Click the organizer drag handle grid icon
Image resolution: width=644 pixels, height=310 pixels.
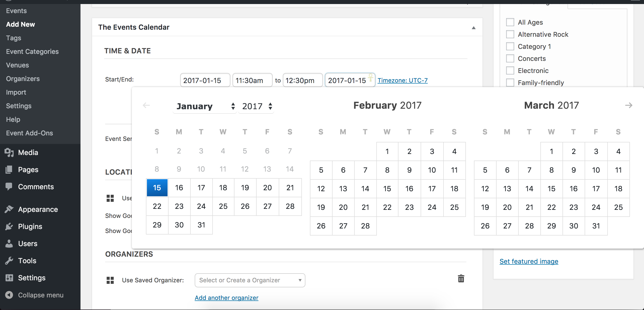[110, 280]
